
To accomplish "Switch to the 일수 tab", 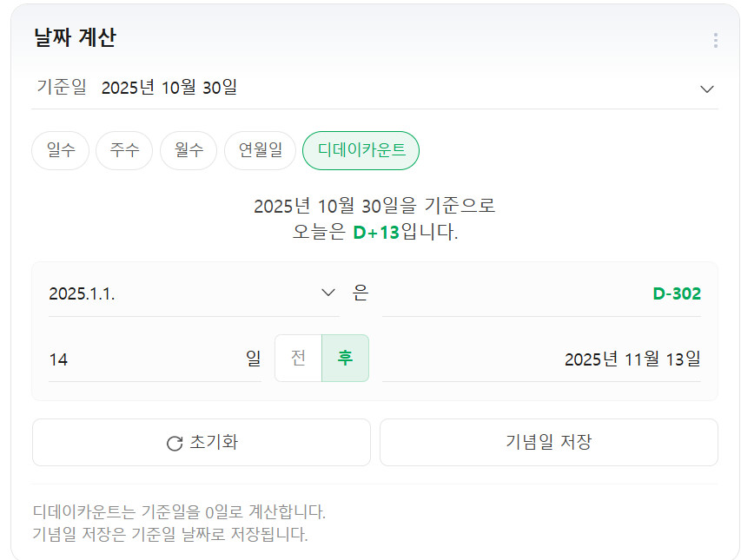I will 60,150.
